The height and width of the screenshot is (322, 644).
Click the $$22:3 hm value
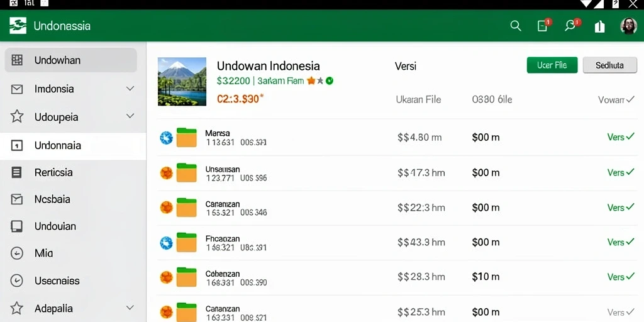(x=421, y=208)
